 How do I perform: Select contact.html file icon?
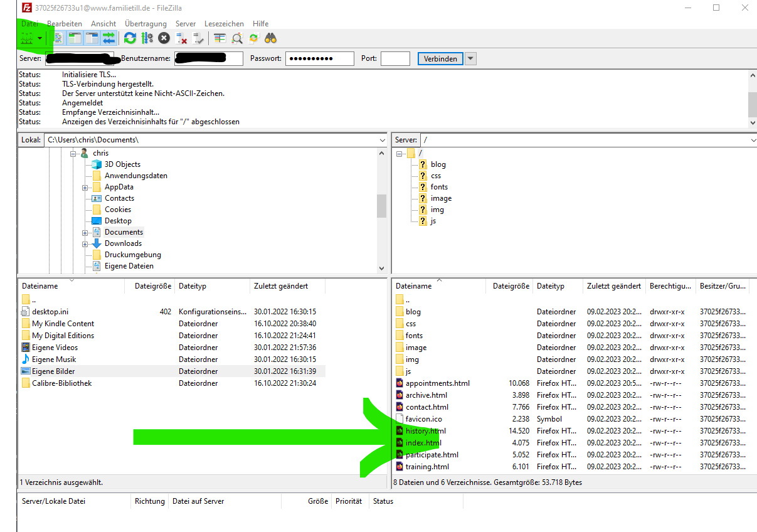coord(400,407)
